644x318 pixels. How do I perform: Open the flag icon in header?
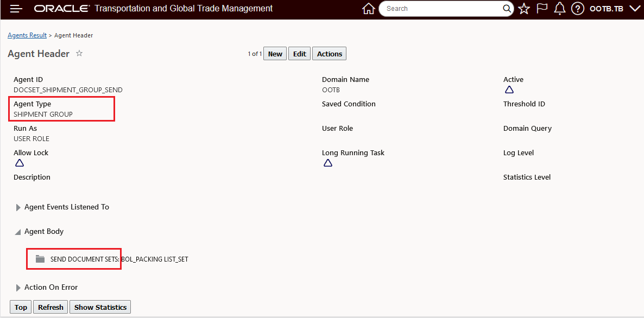(542, 9)
